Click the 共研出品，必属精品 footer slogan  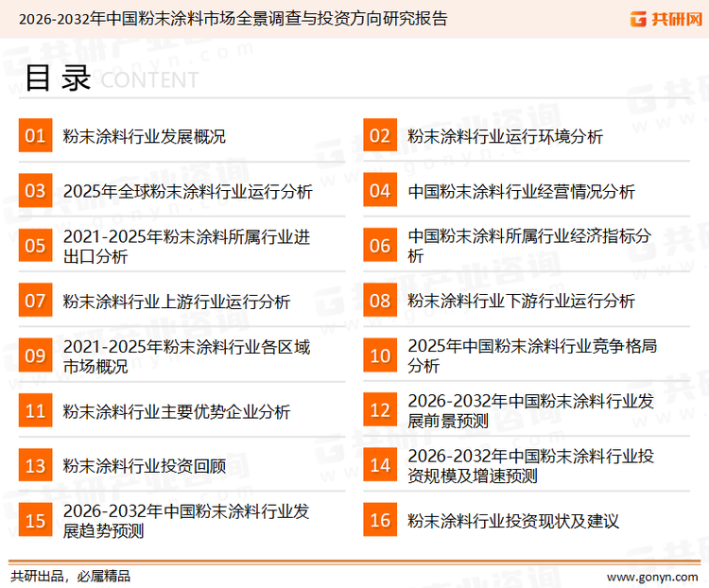tap(70, 576)
